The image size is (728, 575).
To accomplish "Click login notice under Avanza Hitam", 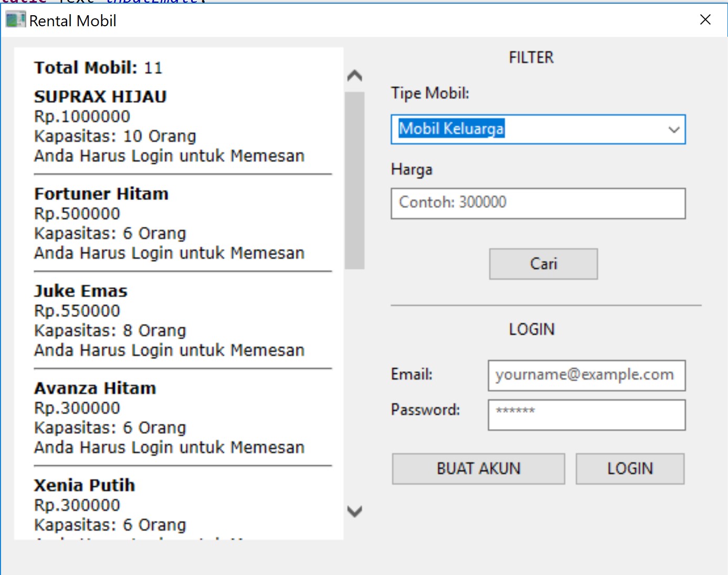I will click(169, 447).
